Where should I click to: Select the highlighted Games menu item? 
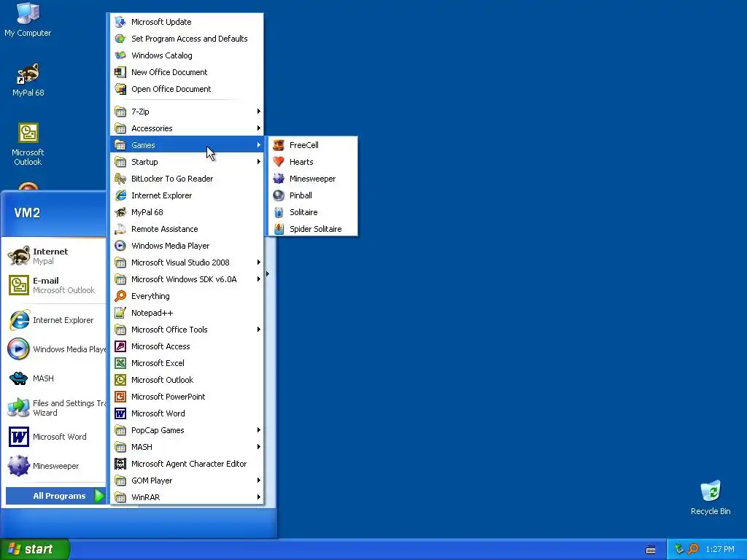click(x=187, y=145)
